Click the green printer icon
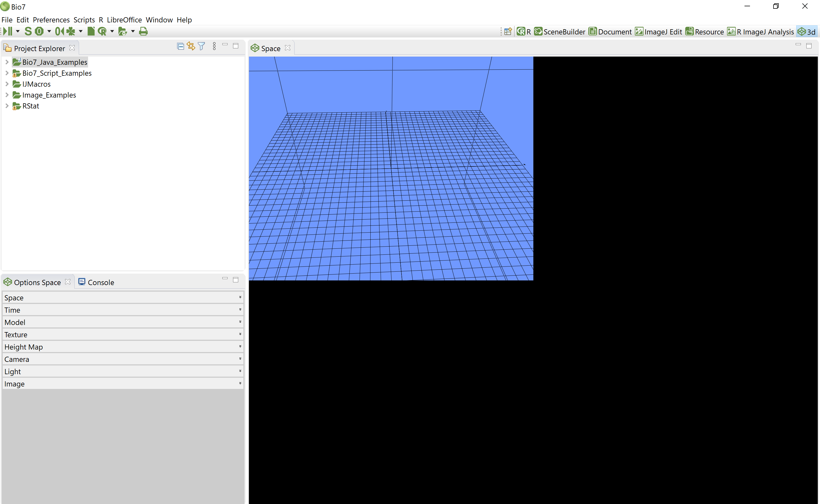Viewport: 820px width, 504px height. pos(143,31)
